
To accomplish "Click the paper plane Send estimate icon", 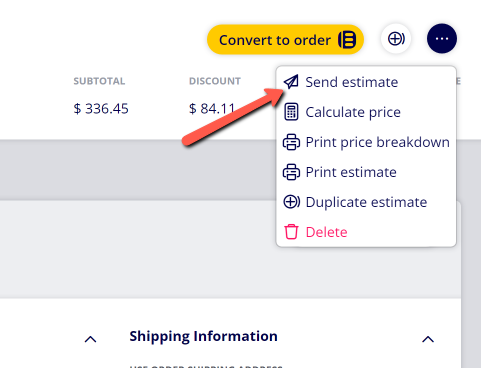I will 291,82.
